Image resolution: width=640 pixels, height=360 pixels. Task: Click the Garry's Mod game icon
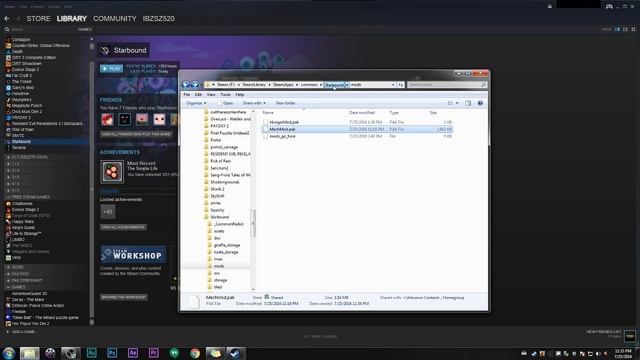pos(8,87)
